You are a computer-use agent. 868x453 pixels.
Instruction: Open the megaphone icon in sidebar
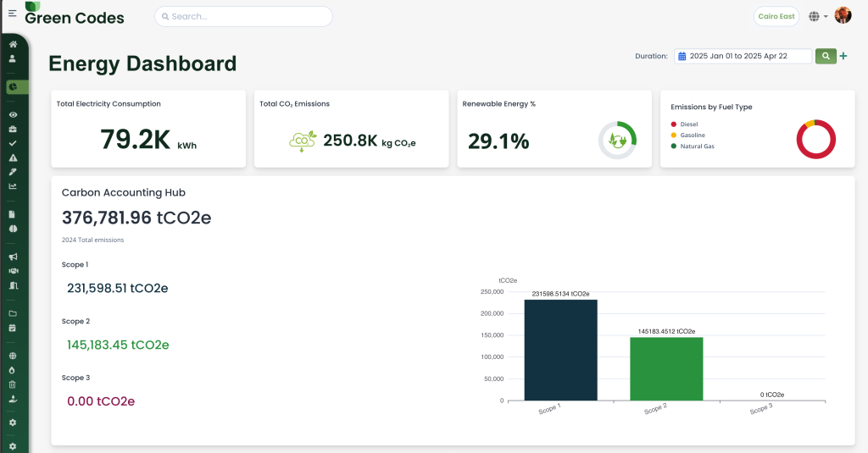[x=13, y=257]
